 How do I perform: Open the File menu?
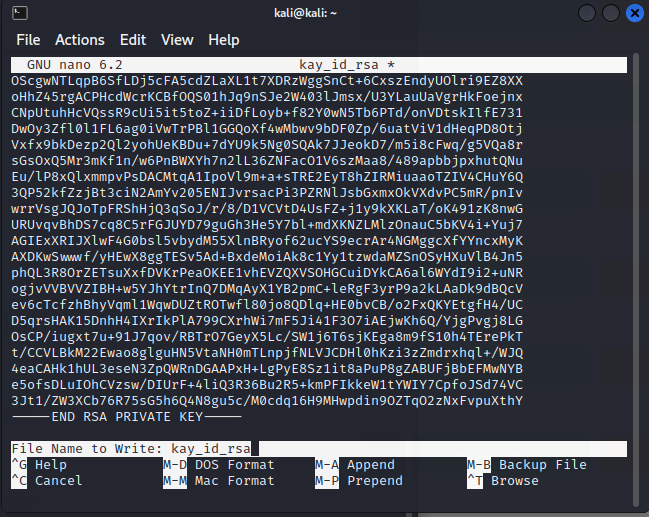point(28,40)
